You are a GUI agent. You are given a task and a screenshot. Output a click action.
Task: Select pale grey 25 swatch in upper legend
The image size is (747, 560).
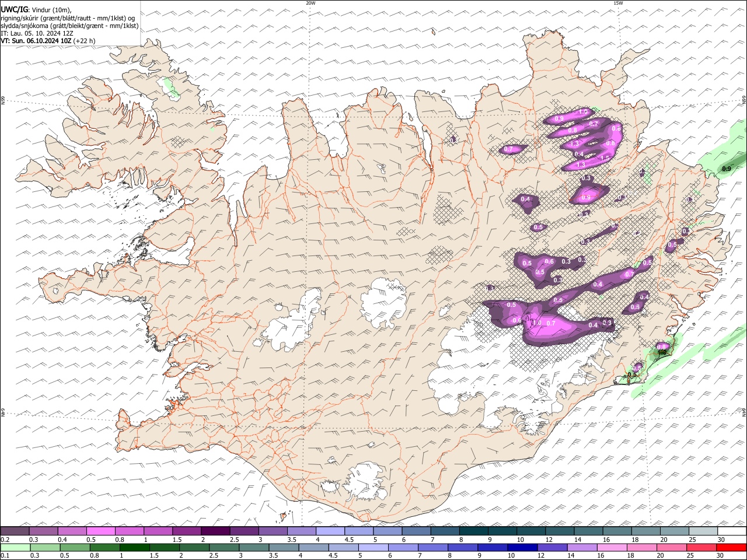point(702,531)
